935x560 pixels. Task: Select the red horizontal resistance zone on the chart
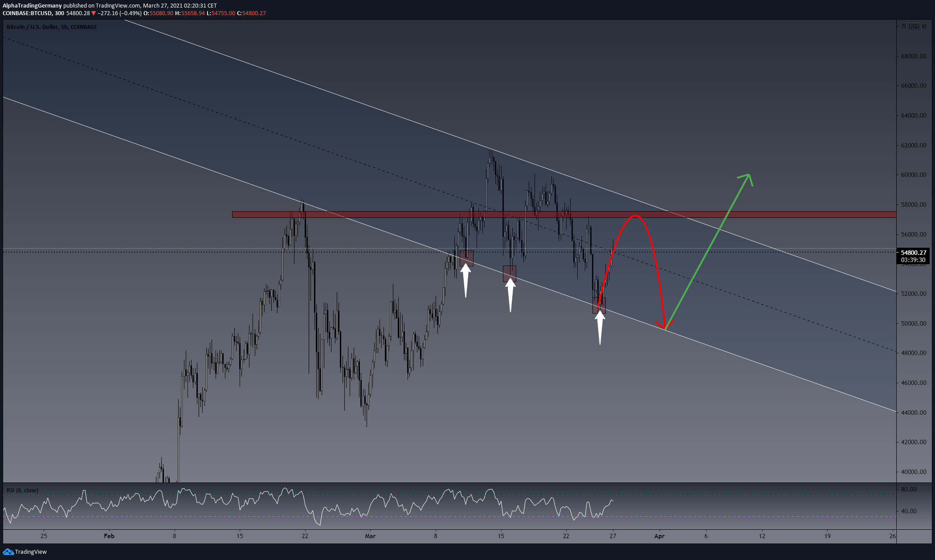(x=564, y=215)
